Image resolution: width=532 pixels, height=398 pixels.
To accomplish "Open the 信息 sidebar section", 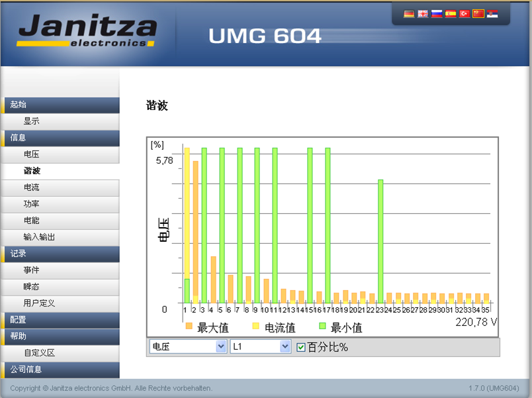I will (x=60, y=138).
